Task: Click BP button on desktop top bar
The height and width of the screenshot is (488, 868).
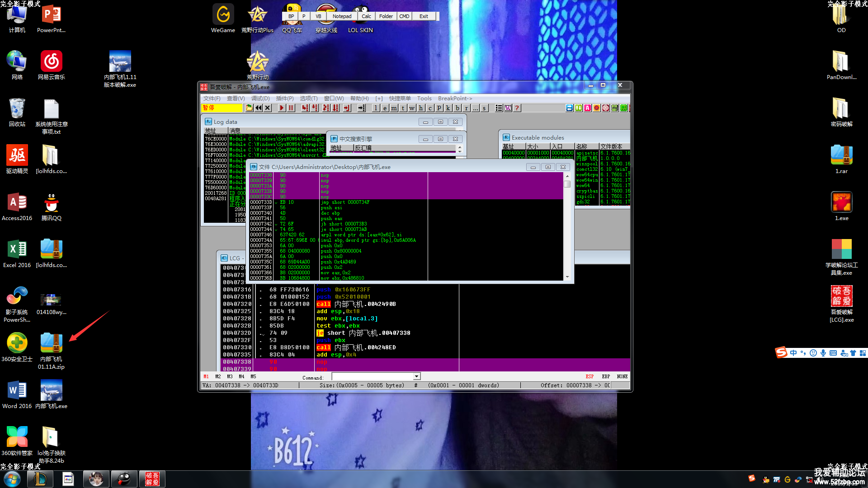Action: point(291,16)
